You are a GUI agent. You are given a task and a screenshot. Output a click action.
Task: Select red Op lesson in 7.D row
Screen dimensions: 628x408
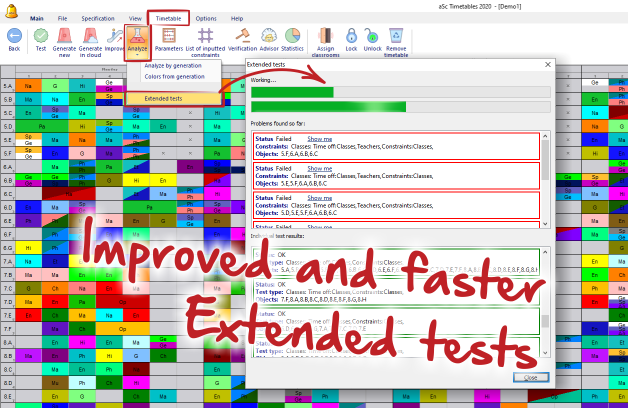click(x=123, y=302)
